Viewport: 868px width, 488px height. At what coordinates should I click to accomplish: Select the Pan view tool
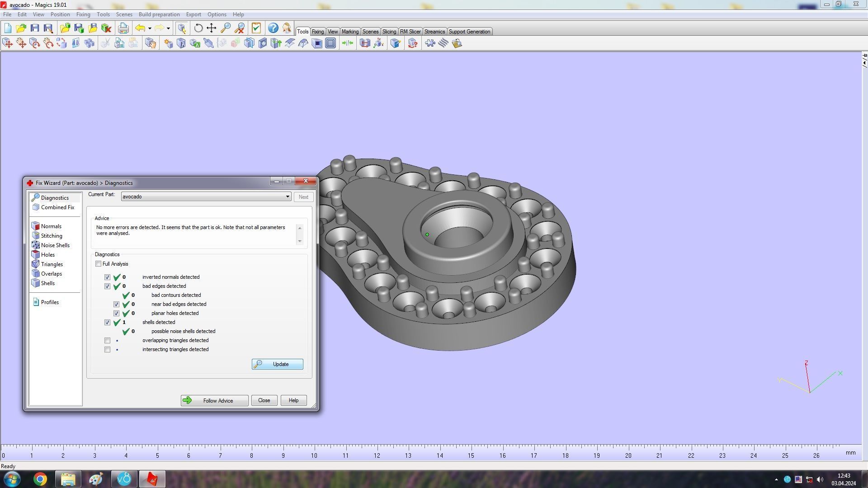(x=212, y=28)
